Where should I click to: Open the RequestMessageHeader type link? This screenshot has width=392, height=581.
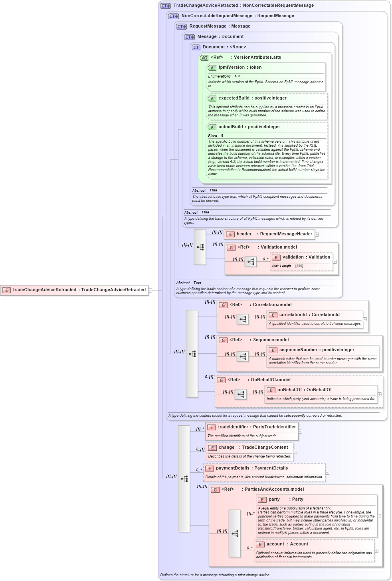click(286, 234)
